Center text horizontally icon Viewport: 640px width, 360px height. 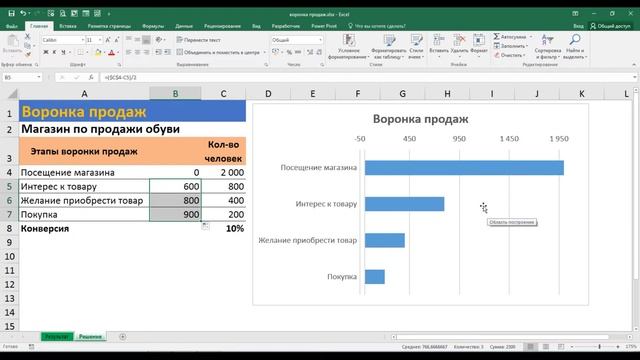(x=138, y=52)
